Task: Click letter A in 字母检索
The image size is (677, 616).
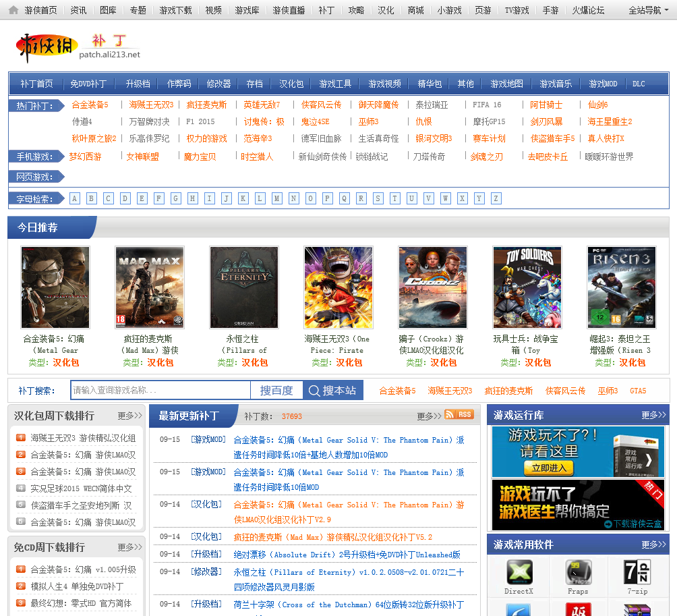Action: click(x=74, y=198)
